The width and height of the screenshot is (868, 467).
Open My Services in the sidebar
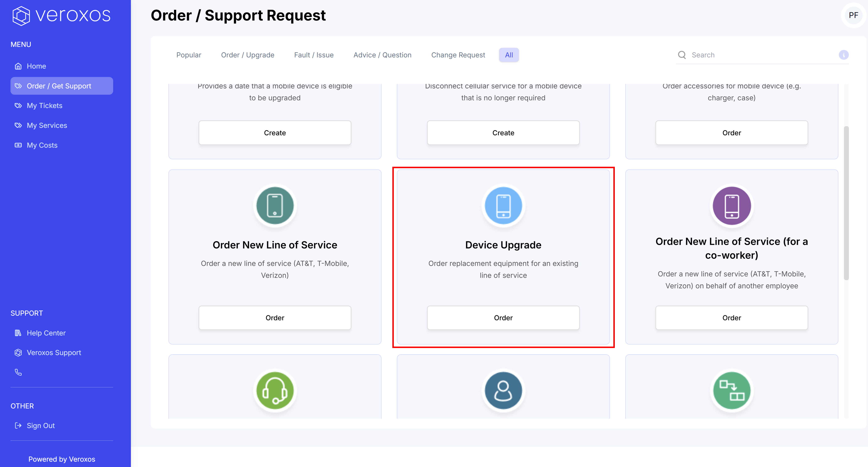[x=62, y=125]
